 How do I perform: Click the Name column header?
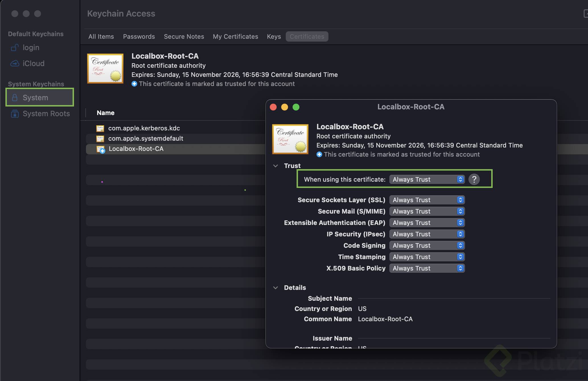[106, 113]
